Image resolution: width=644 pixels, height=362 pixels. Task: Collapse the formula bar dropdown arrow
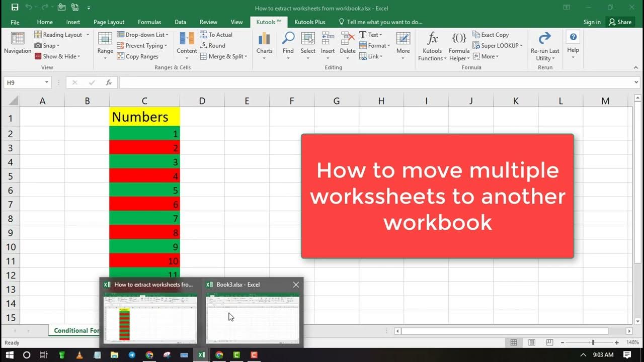635,82
